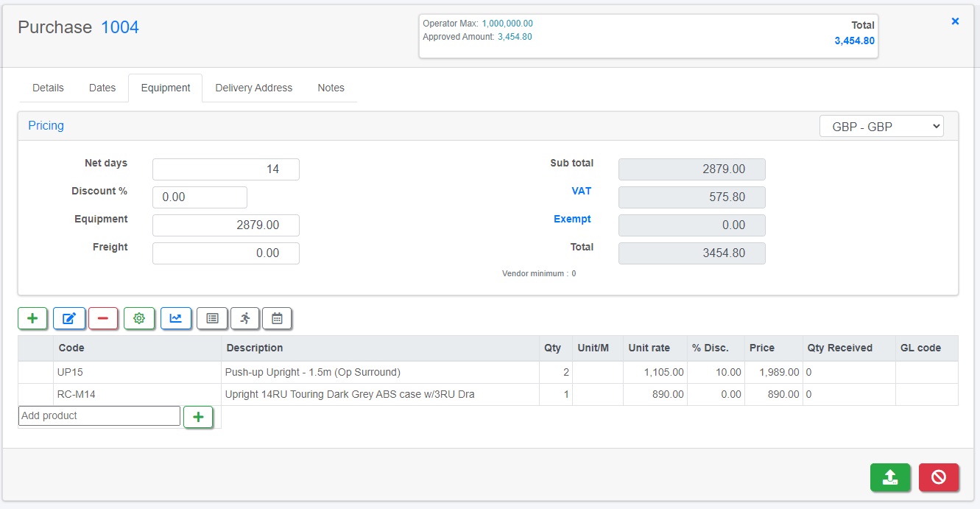Viewport: 980px width, 509px height.
Task: Click the green plus add item icon
Action: 32,318
